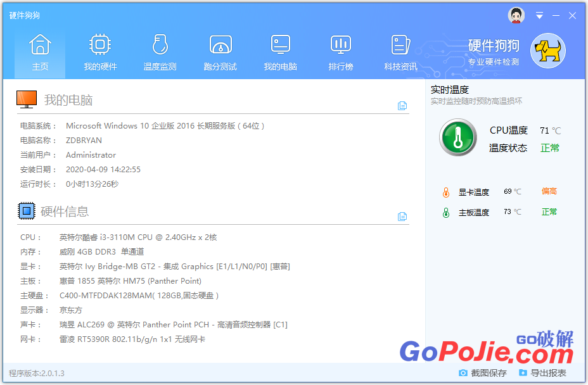Click the orange monitor icon beside 我的电脑
The width and height of the screenshot is (588, 385).
pyautogui.click(x=27, y=99)
